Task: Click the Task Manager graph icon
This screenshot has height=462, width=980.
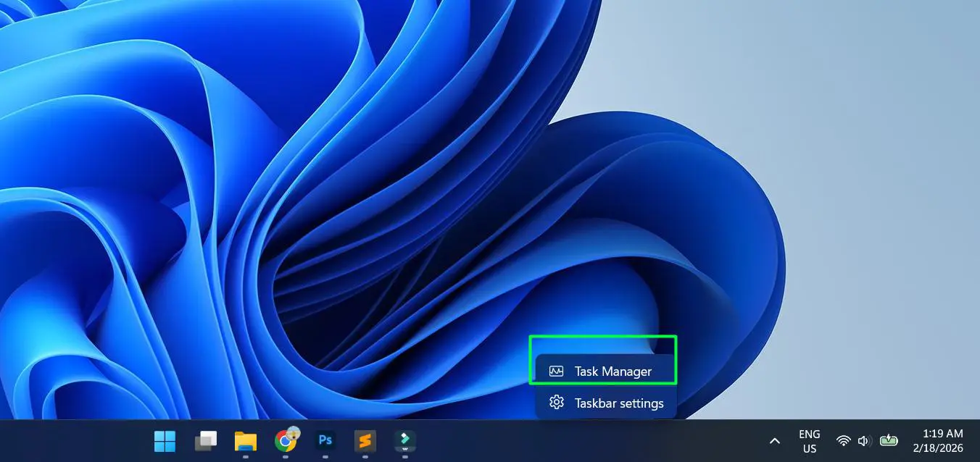Action: click(556, 370)
